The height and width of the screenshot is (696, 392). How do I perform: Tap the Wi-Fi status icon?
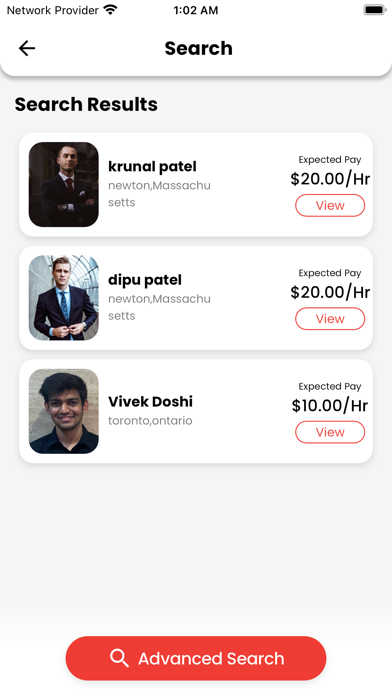coord(110,10)
